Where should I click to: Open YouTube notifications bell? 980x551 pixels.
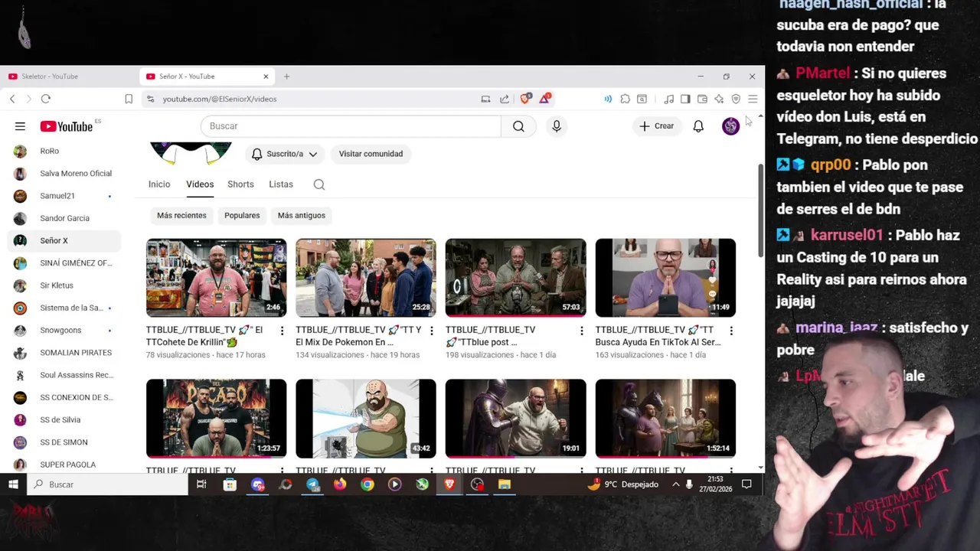698,126
